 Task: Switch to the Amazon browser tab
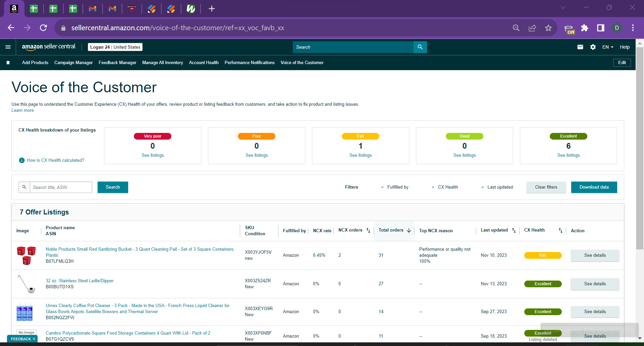tap(14, 9)
